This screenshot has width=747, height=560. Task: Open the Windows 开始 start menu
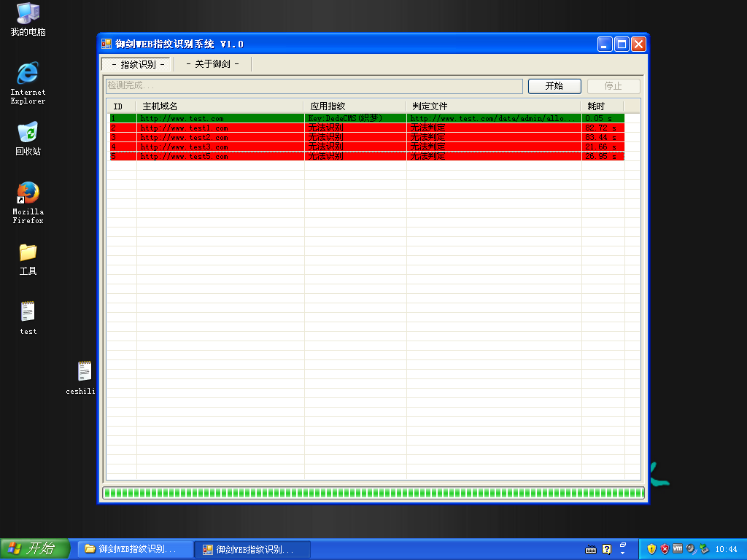tap(35, 549)
